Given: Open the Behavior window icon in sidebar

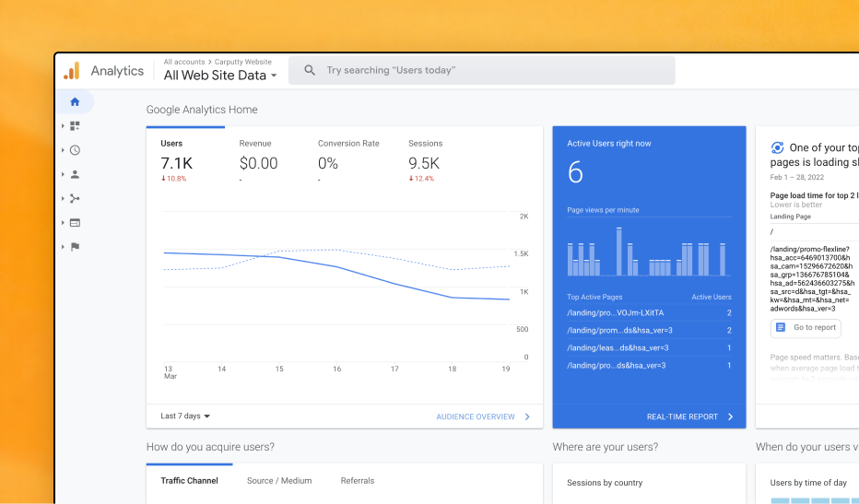Looking at the screenshot, I should 75,222.
